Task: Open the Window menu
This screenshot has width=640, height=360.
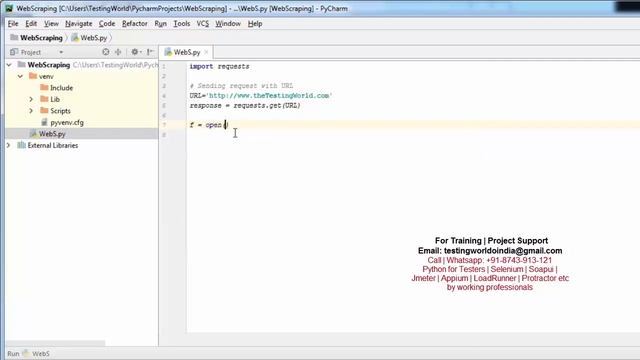Action: [228, 24]
